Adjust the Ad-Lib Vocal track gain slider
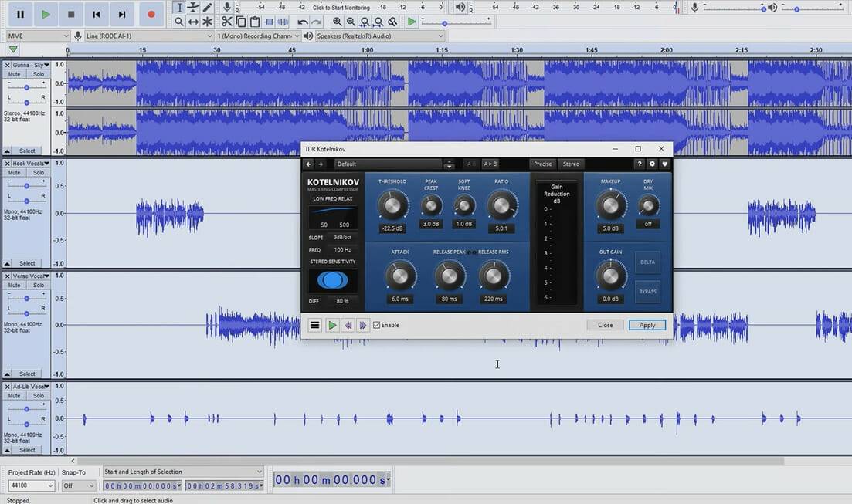852x504 pixels. coord(25,408)
